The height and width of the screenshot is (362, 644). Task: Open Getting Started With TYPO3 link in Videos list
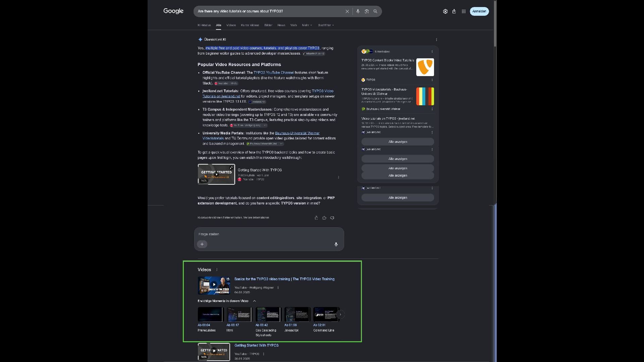click(256, 346)
